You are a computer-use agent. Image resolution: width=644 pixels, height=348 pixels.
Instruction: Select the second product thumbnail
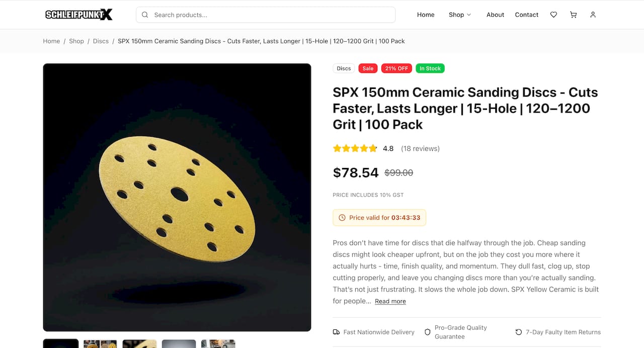(100, 343)
